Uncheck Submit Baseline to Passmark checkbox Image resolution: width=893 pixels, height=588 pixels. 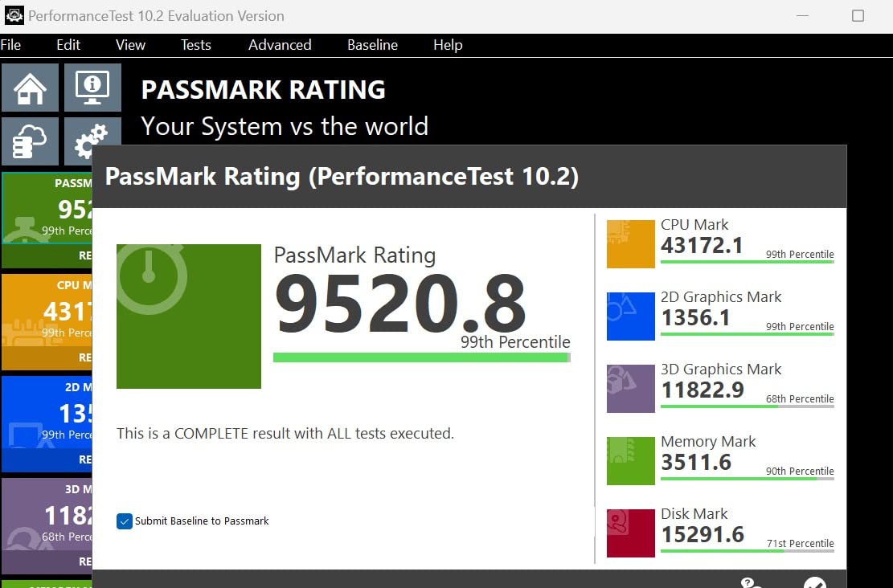[x=125, y=521]
